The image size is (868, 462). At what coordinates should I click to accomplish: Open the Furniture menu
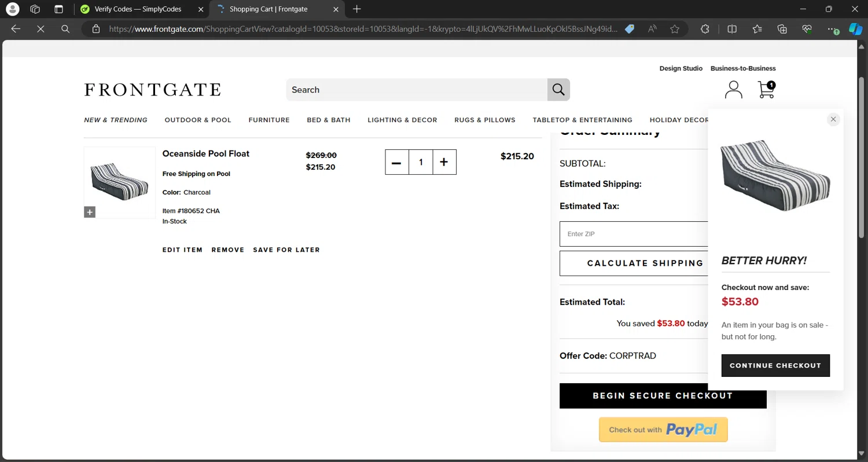[x=269, y=120]
